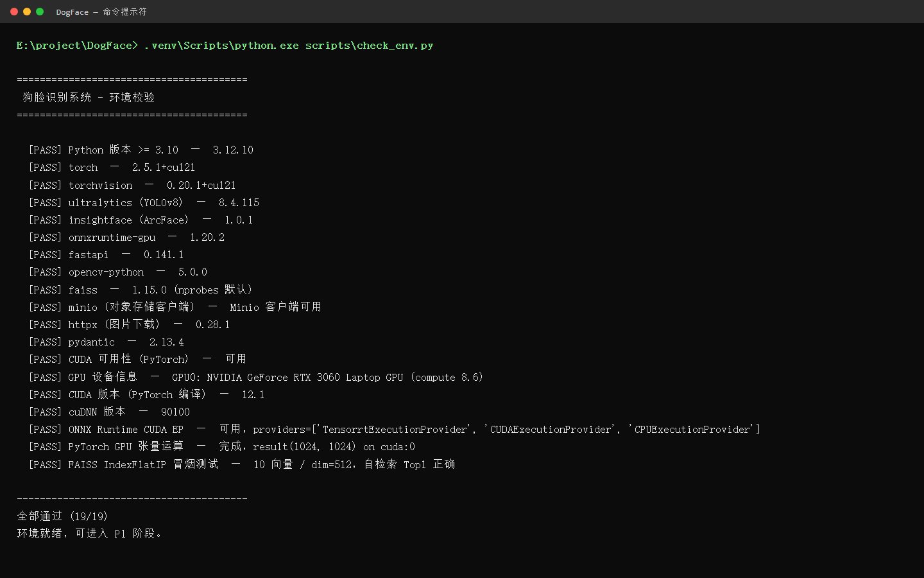924x578 pixels.
Task: Select the torchvision 0.20.1+cu121 line
Action: coord(132,185)
